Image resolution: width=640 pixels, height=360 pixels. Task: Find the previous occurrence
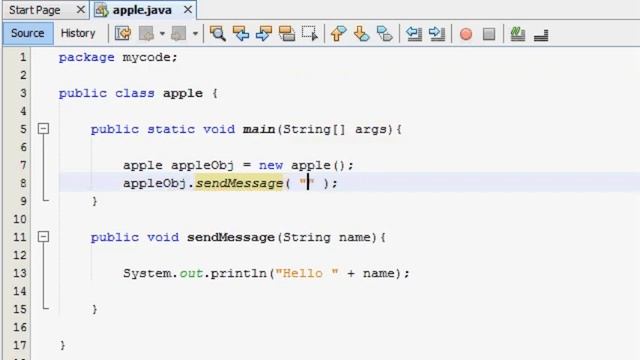(x=241, y=33)
